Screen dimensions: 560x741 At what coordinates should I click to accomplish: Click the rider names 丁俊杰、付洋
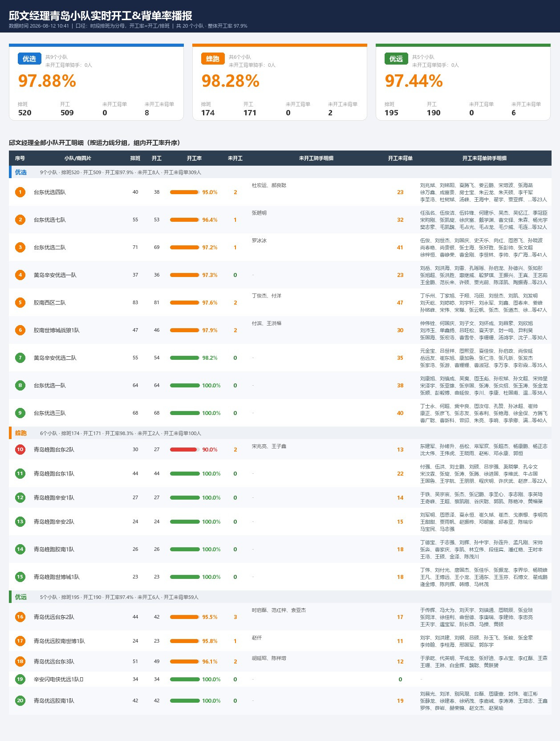[x=267, y=296]
